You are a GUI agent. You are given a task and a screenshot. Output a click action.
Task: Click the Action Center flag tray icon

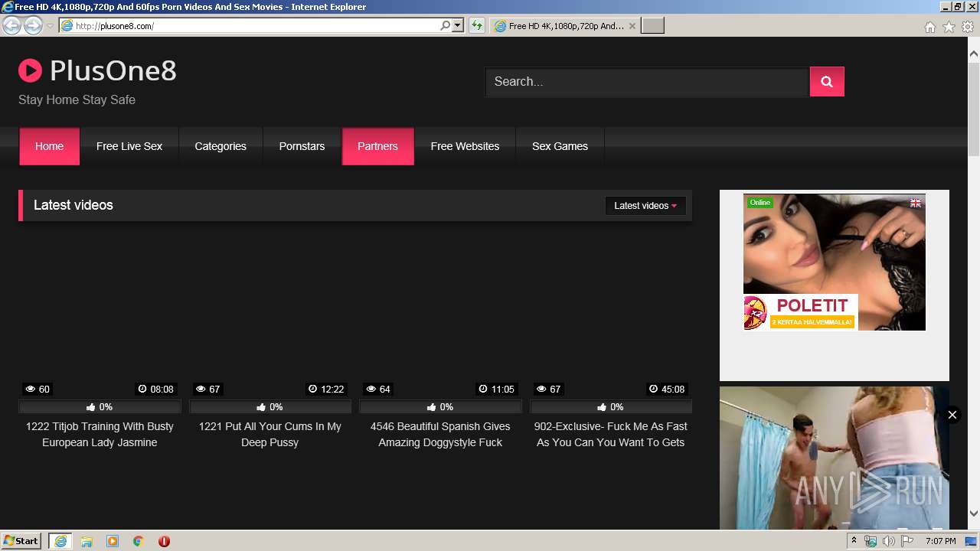(x=907, y=541)
